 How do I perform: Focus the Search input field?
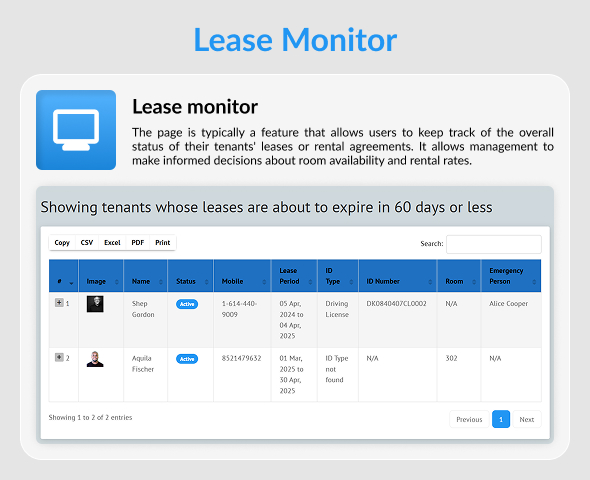click(x=494, y=244)
